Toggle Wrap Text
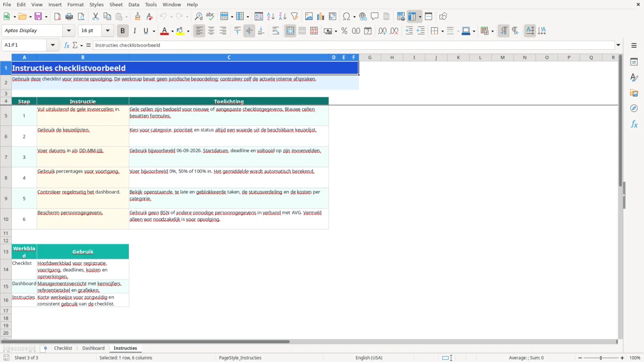 (x=275, y=31)
